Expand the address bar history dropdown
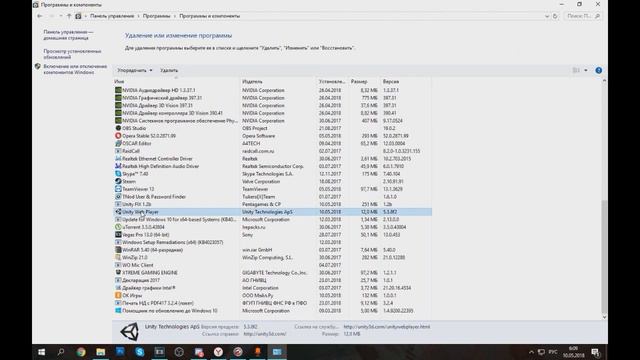This screenshot has width=640, height=360. [x=547, y=16]
